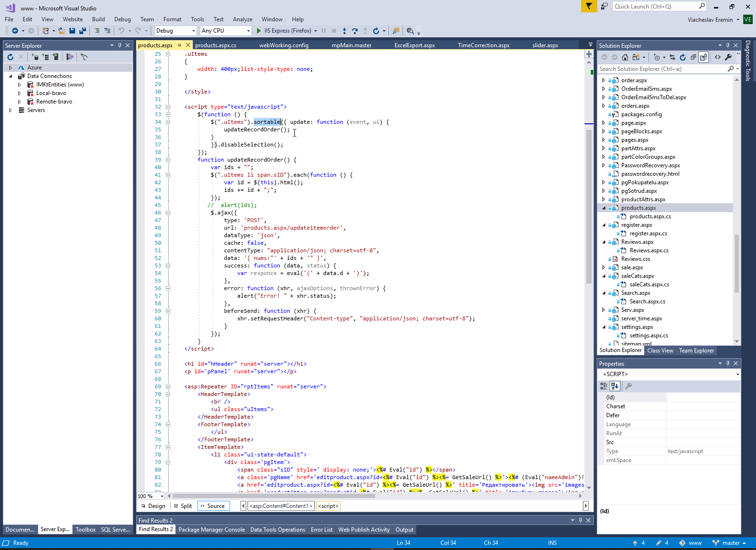Click the Step Over debug icon

point(355,31)
